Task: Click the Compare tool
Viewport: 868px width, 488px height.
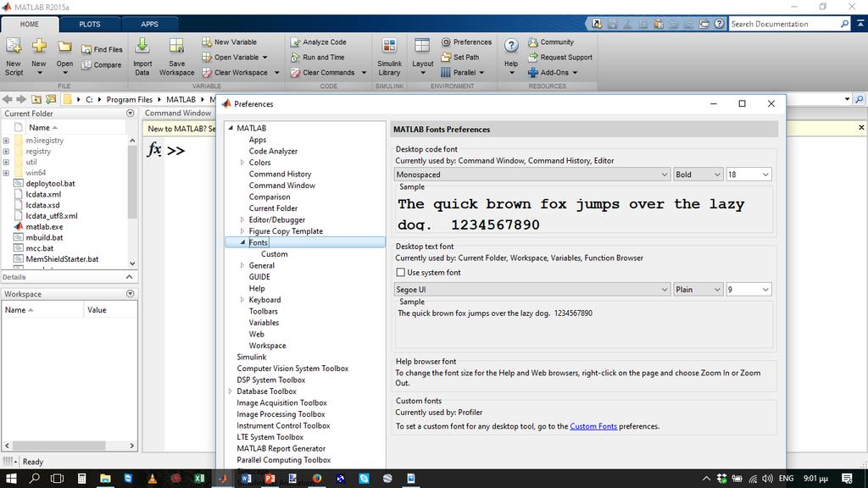Action: pyautogui.click(x=102, y=64)
